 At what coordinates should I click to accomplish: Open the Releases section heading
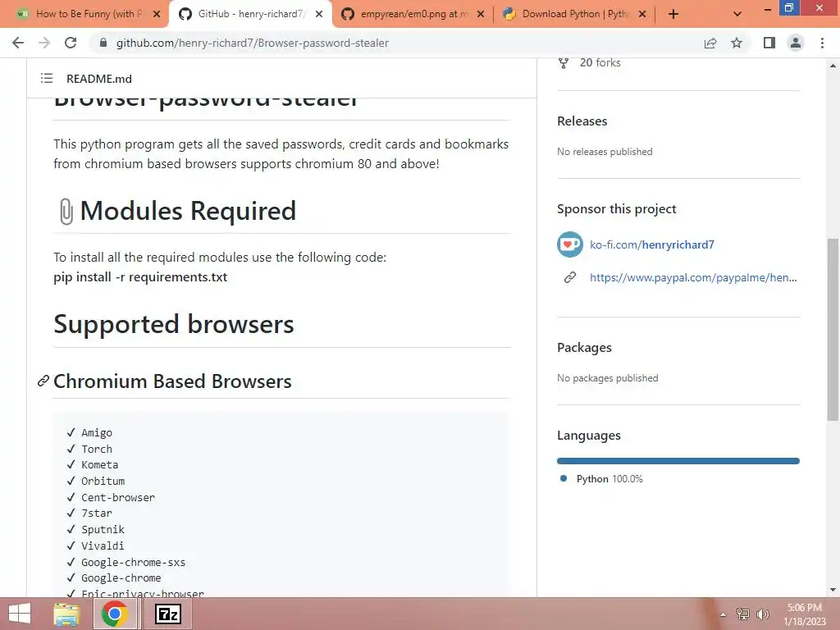click(582, 121)
